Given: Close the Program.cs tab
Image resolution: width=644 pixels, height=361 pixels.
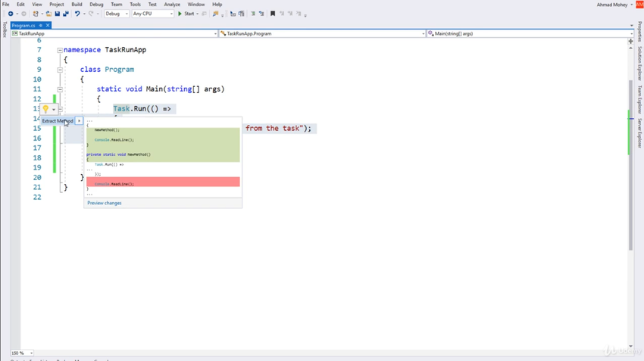Looking at the screenshot, I should point(48,26).
